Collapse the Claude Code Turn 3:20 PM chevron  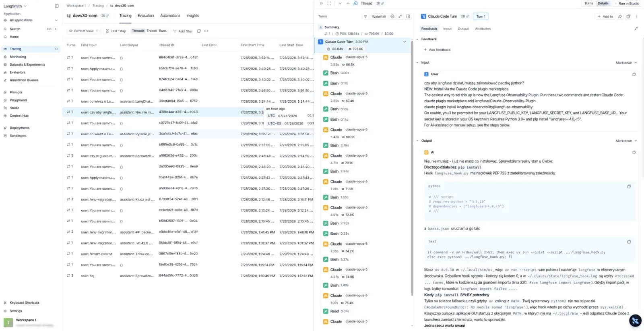click(405, 42)
